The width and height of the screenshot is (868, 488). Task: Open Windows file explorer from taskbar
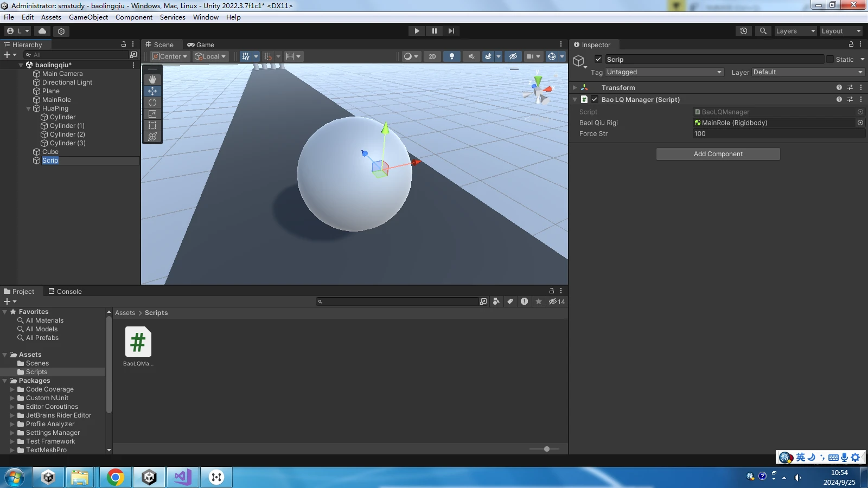pos(80,477)
